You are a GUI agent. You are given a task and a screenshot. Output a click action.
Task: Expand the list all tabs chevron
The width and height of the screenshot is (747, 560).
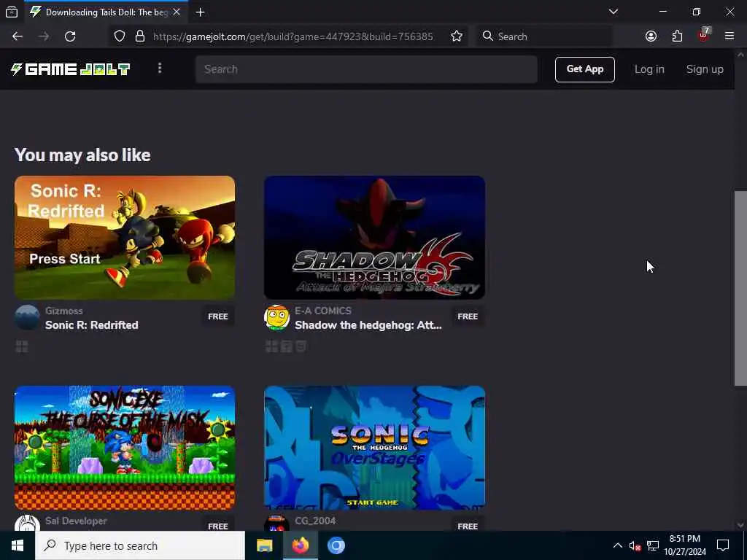coord(614,12)
